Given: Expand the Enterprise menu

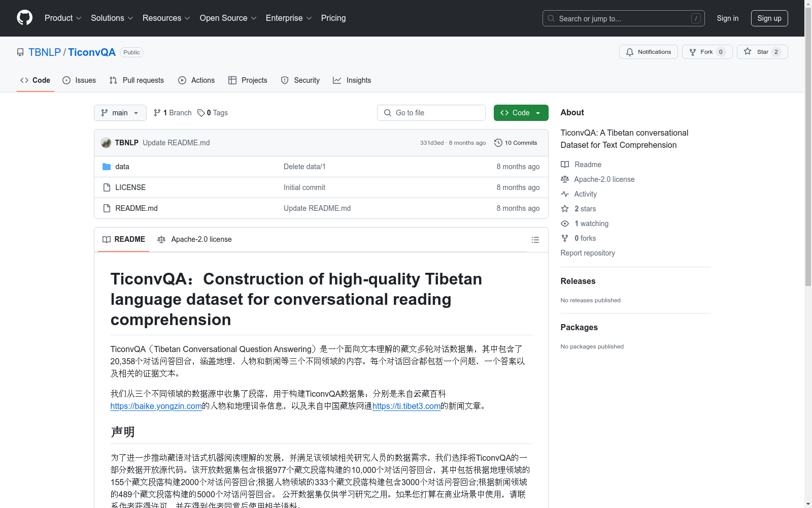Looking at the screenshot, I should [x=289, y=18].
